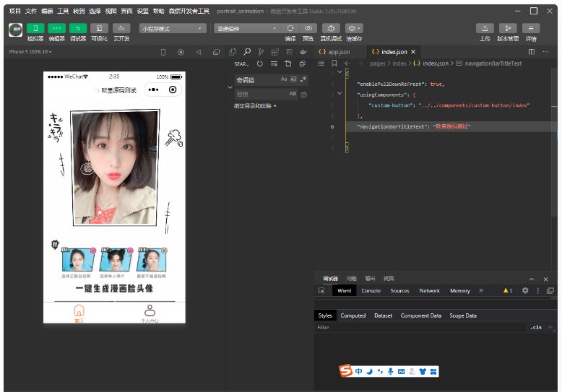Switch to the Console tab

click(x=371, y=291)
